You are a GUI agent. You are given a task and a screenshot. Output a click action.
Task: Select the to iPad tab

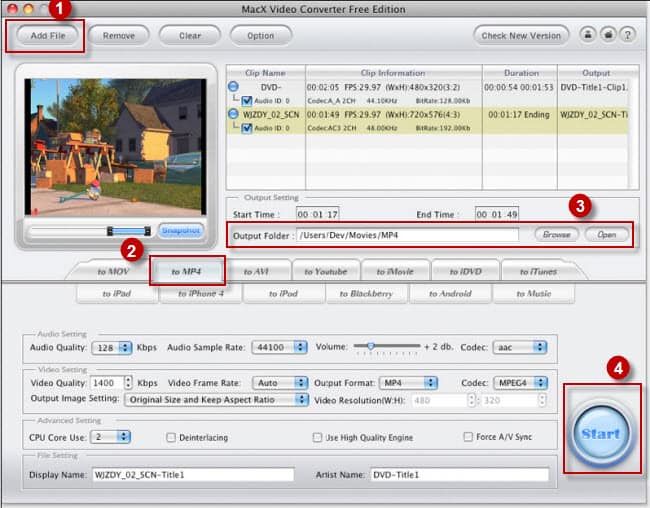pyautogui.click(x=117, y=294)
